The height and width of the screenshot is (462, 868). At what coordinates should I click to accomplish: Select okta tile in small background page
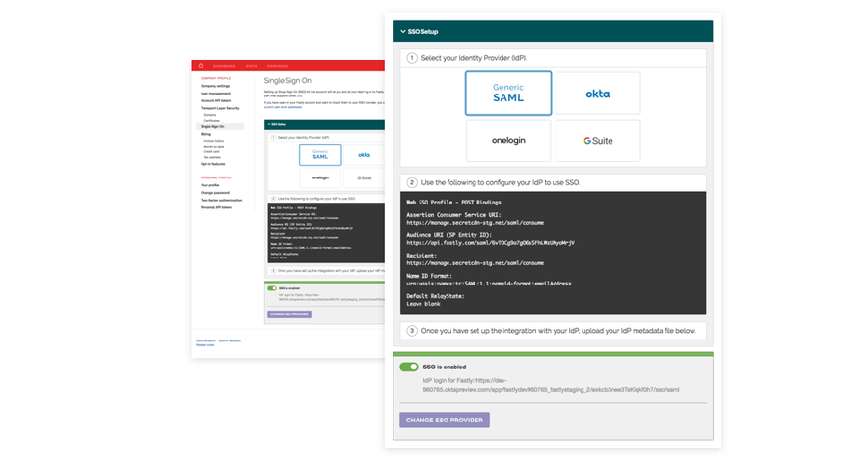364,155
